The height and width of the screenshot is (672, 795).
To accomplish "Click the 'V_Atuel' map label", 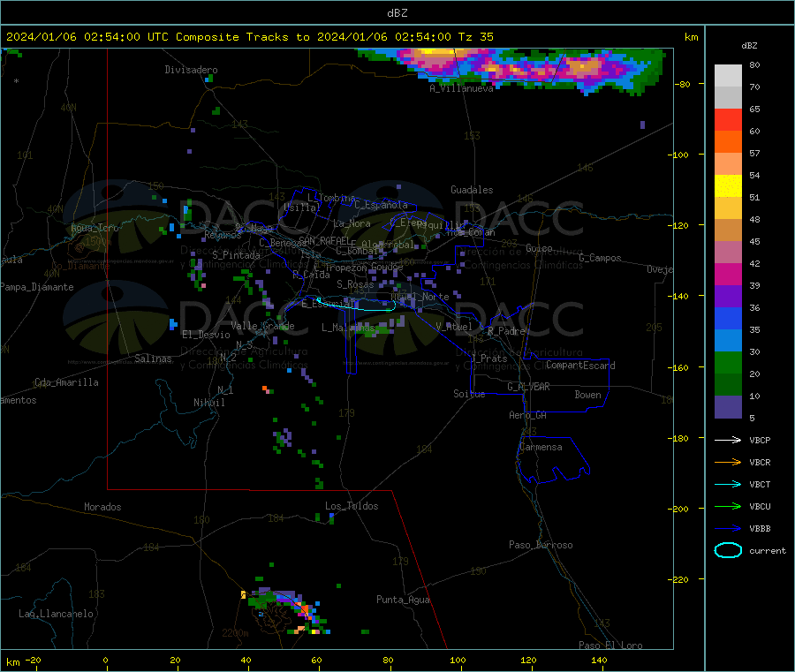I will 454,327.
